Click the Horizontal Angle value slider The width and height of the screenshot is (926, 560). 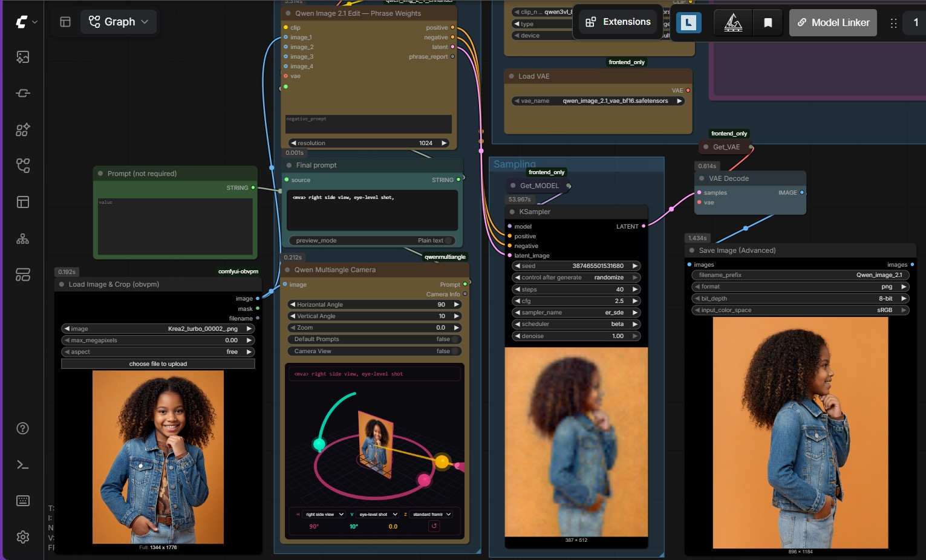coord(374,305)
